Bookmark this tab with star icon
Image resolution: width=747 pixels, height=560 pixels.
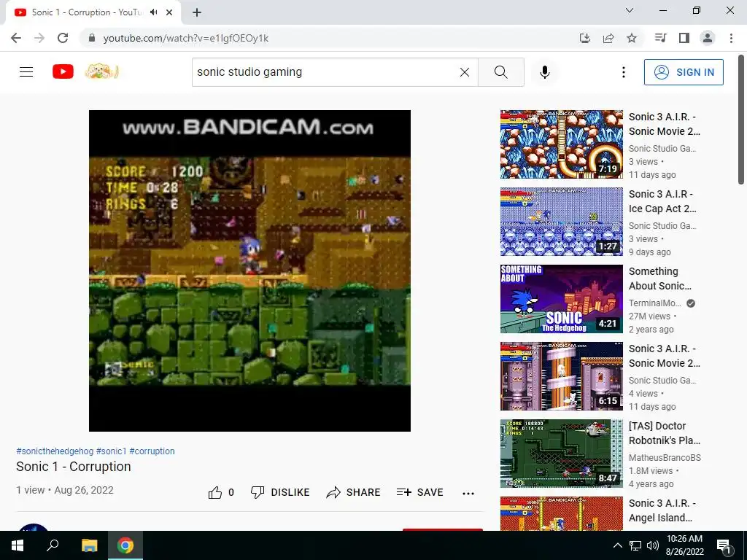point(632,38)
